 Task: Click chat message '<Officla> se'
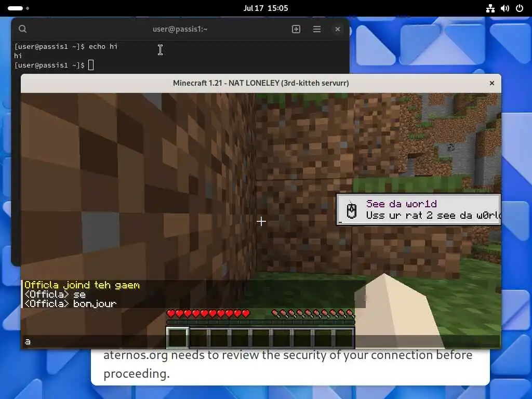pyautogui.click(x=55, y=294)
